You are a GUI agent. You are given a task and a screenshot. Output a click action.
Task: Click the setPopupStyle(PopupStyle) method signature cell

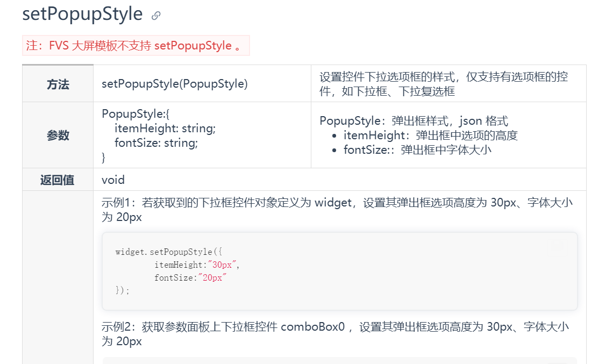pyautogui.click(x=202, y=84)
